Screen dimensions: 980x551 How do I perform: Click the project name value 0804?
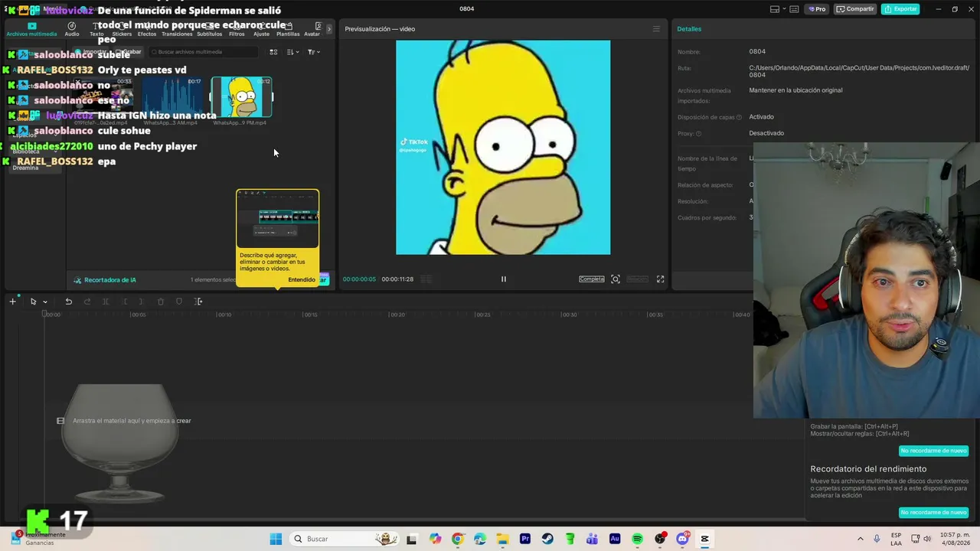[x=757, y=51]
